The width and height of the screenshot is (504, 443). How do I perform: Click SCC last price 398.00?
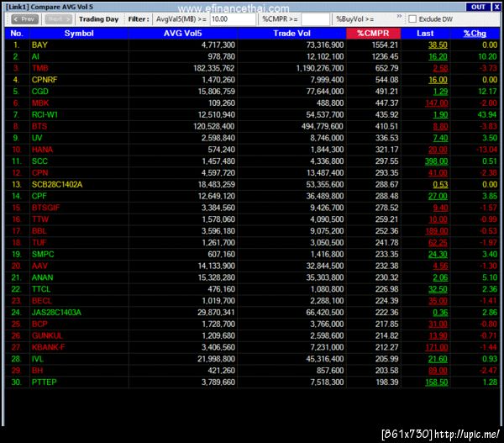[x=436, y=161]
